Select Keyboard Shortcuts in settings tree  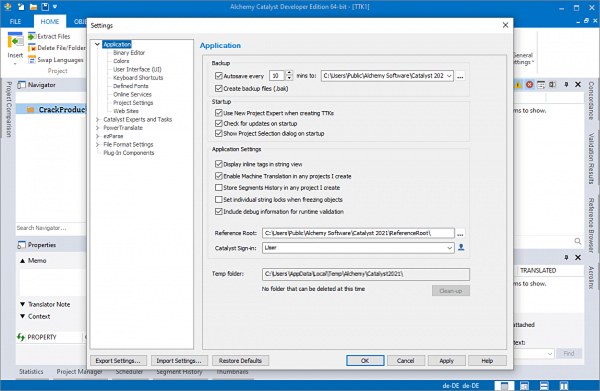click(138, 78)
